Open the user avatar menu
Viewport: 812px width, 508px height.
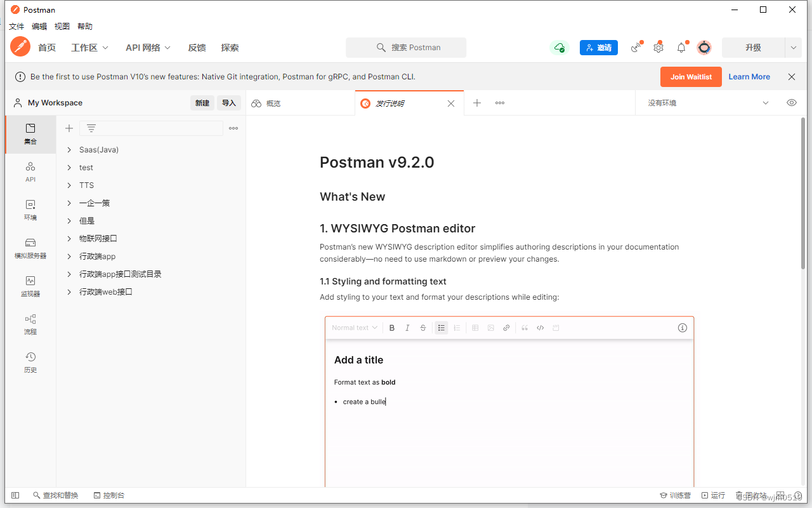704,48
